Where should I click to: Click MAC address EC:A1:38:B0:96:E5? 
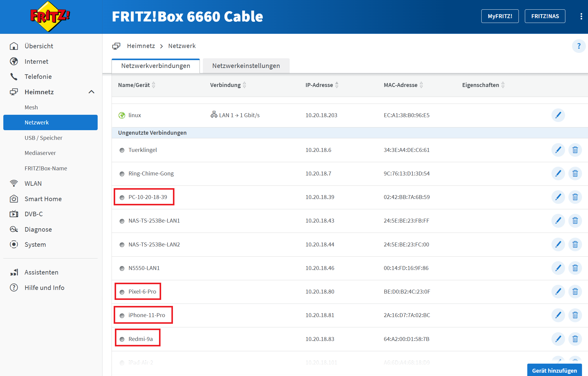(x=407, y=115)
